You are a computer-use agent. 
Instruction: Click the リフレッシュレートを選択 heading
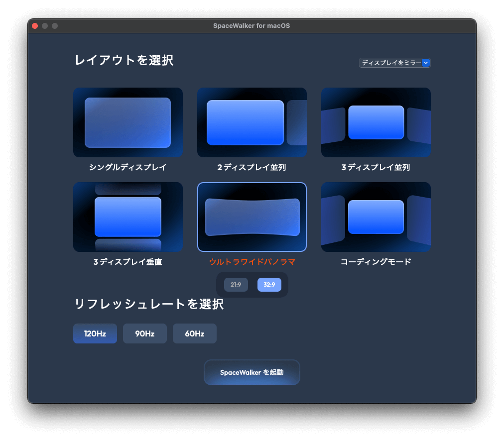click(x=149, y=304)
